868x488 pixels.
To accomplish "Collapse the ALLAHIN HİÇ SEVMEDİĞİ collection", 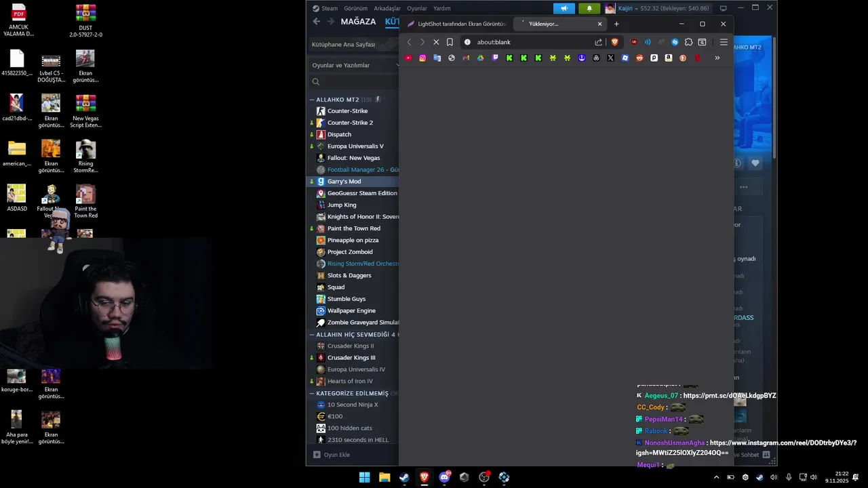I will click(x=312, y=334).
